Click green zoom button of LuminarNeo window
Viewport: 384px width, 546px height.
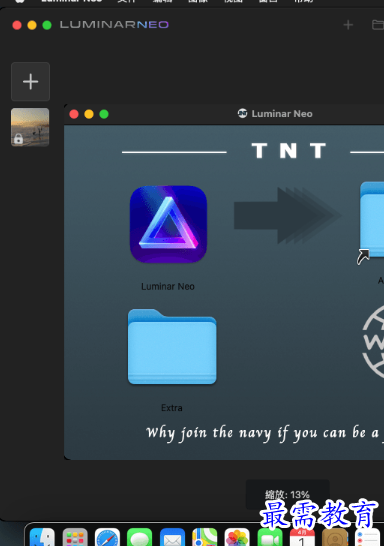coord(47,25)
